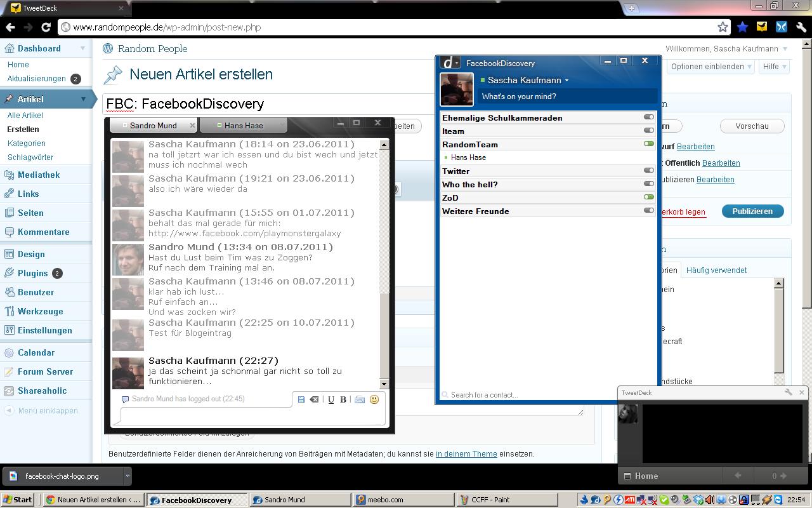Click scroll up arrow in chat history
The height and width of the screenshot is (508, 812).
tap(384, 145)
